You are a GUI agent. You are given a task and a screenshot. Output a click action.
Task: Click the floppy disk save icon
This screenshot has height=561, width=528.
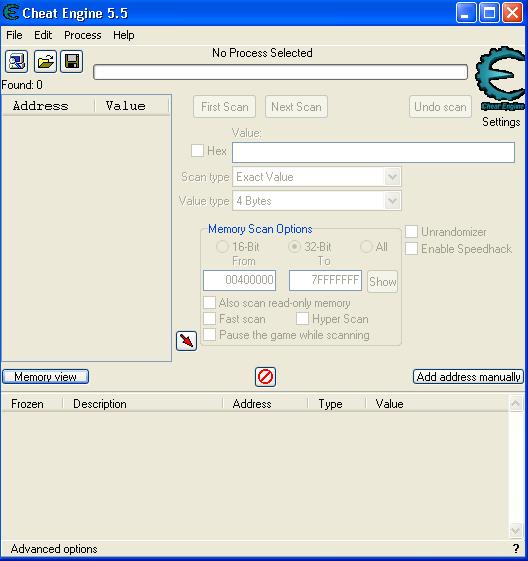(x=72, y=62)
